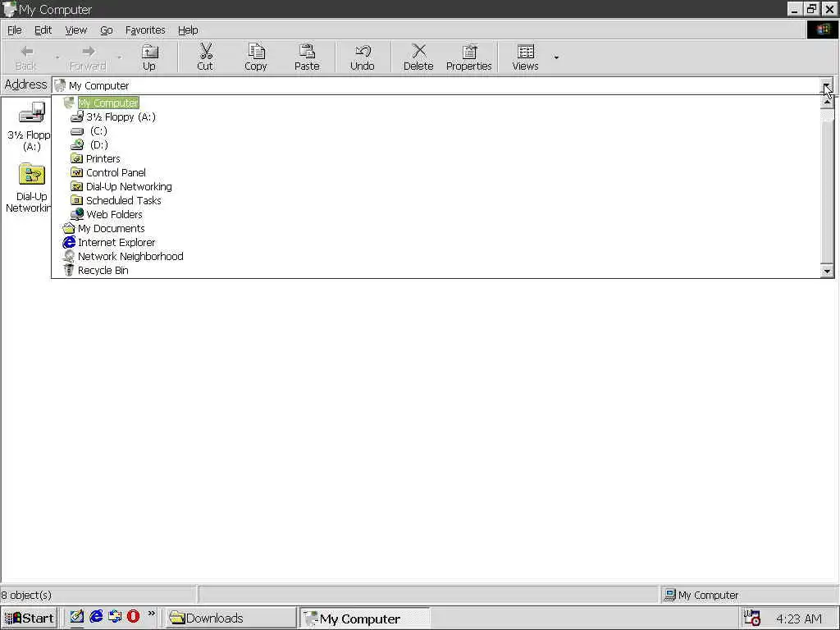Click the 8 object(s) status text
The width and height of the screenshot is (840, 630).
26,596
